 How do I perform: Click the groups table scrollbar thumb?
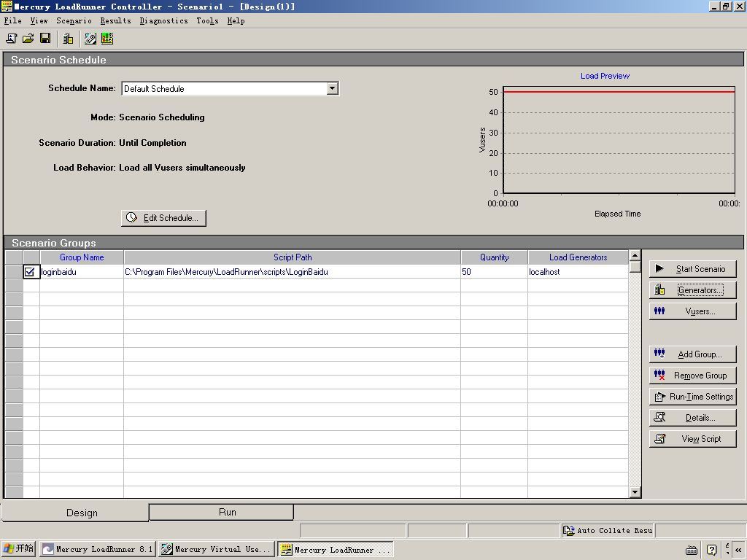(635, 267)
